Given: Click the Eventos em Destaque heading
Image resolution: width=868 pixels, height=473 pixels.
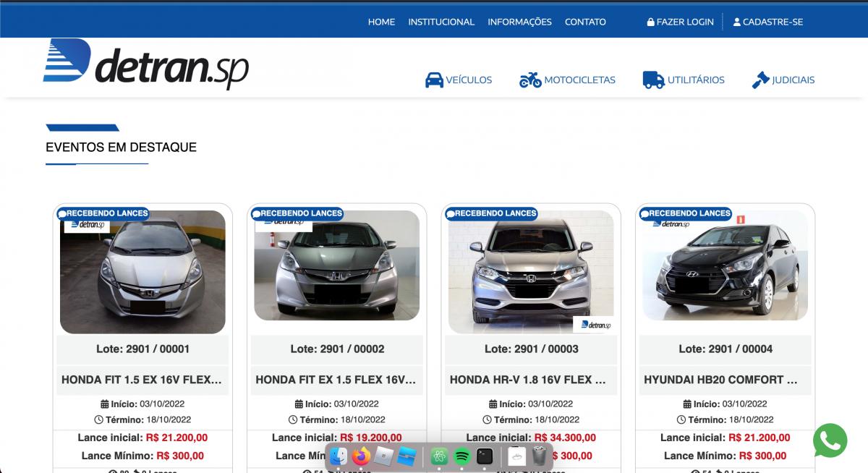Looking at the screenshot, I should point(121,148).
